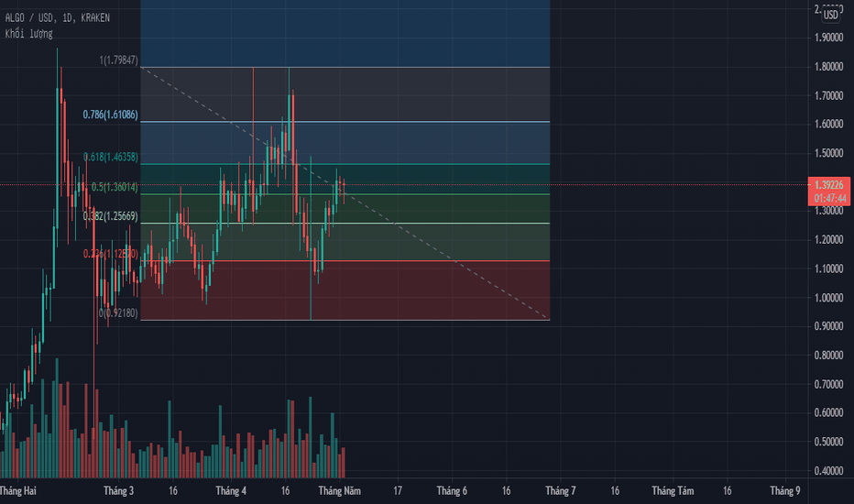Click the 1.60000 price axis label
854x504 pixels.
click(x=829, y=125)
